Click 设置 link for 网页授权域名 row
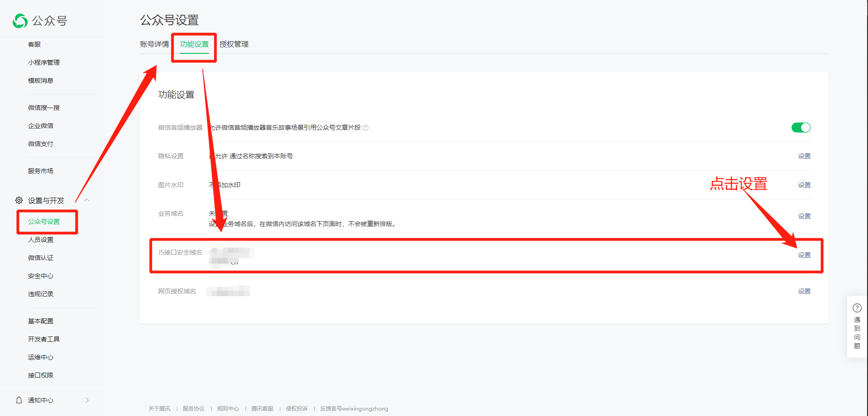This screenshot has height=416, width=868. pos(804,291)
